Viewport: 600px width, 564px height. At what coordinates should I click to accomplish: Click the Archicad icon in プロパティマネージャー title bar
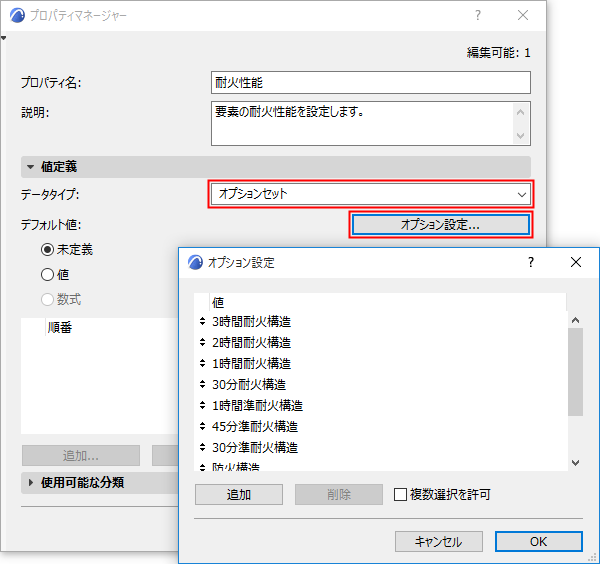click(18, 15)
